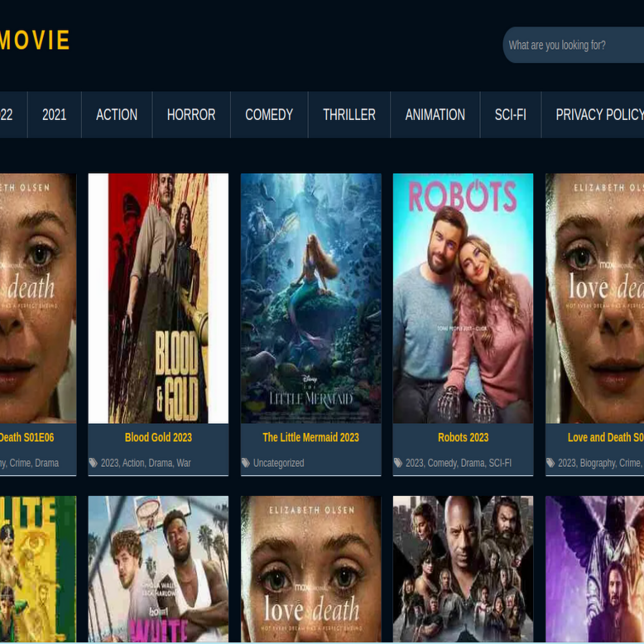Open the 2021 category menu item

[x=54, y=115]
